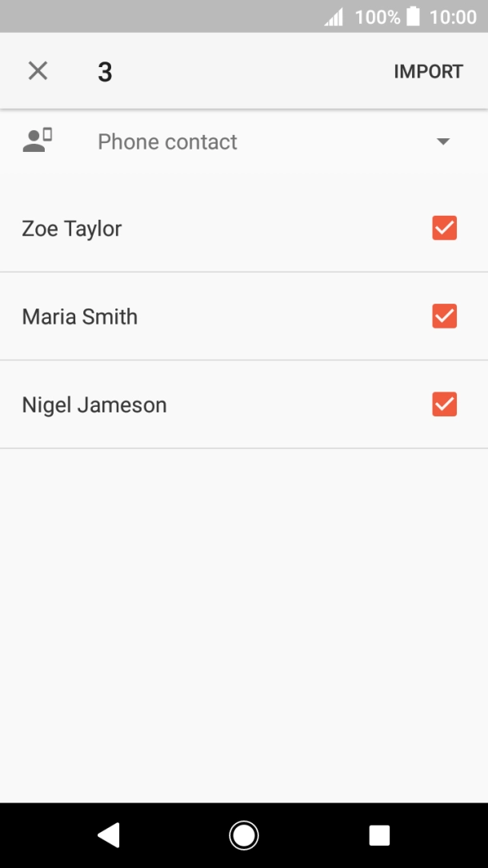
Task: Tap the empty area below contacts list
Action: click(x=244, y=623)
